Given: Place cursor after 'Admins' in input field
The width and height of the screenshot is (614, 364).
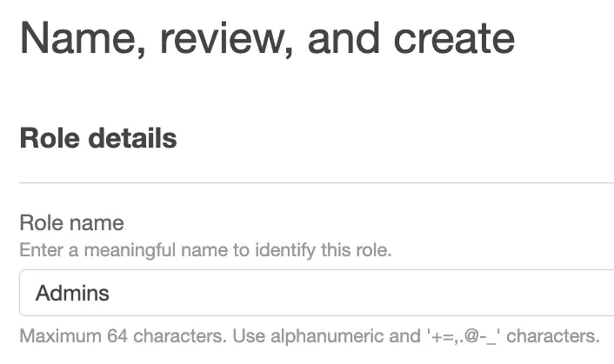Looking at the screenshot, I should pyautogui.click(x=111, y=293).
